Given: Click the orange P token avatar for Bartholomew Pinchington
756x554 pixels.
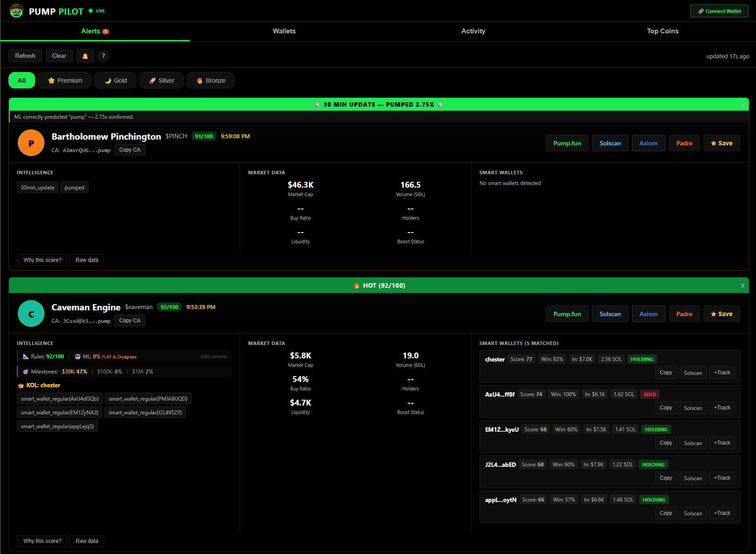Looking at the screenshot, I should tap(31, 143).
